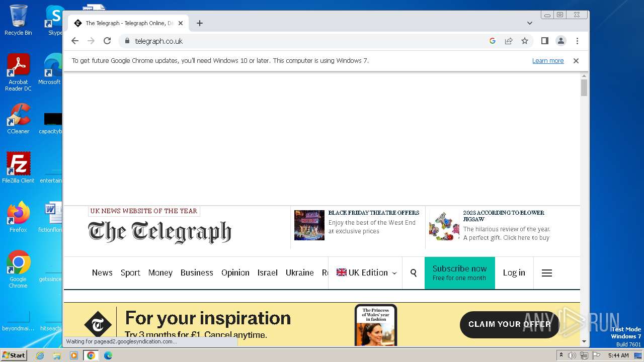
Task: Click the Log in link
Action: (x=514, y=273)
